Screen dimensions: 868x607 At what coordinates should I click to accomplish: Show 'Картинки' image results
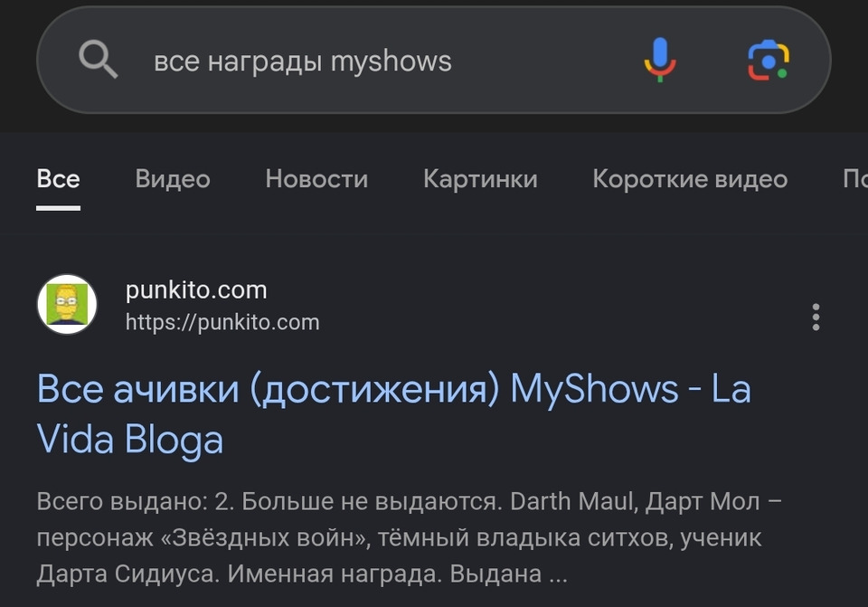pos(480,179)
